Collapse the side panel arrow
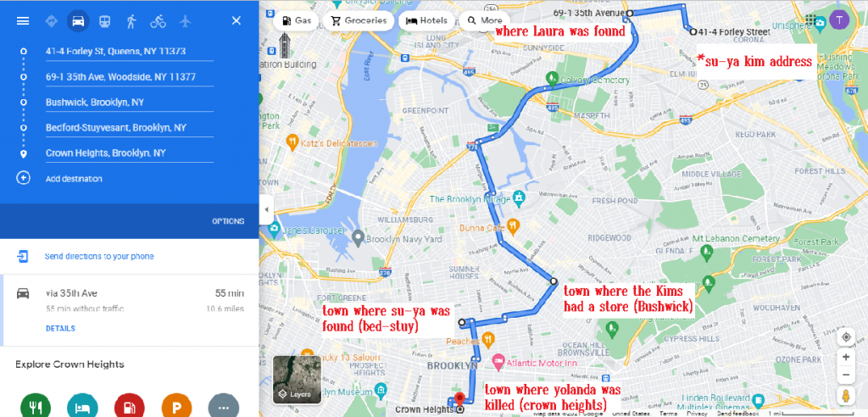The image size is (868, 417). [x=266, y=210]
